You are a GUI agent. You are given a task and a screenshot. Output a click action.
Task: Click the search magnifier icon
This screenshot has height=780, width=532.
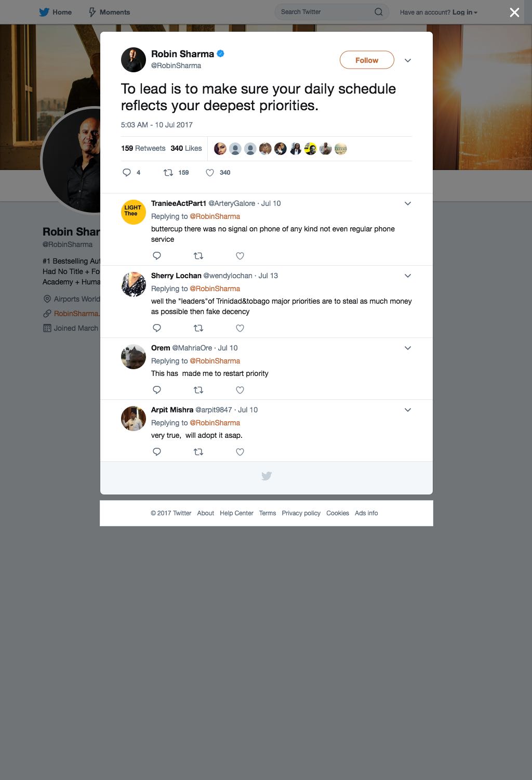coord(379,12)
